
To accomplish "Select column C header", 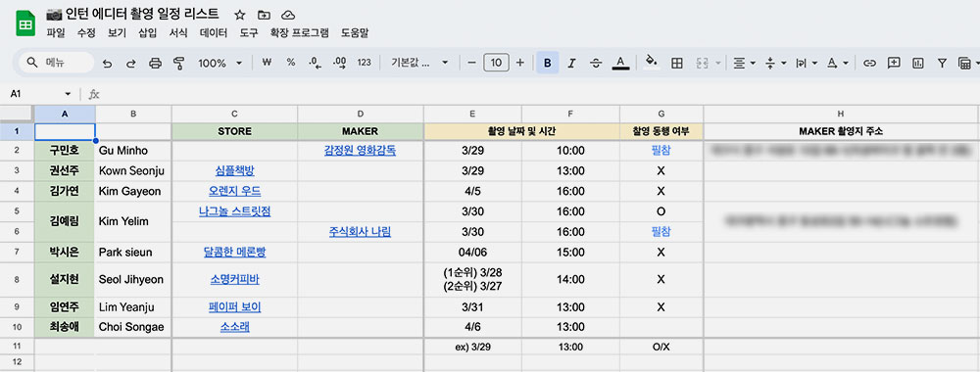I will tap(234, 114).
